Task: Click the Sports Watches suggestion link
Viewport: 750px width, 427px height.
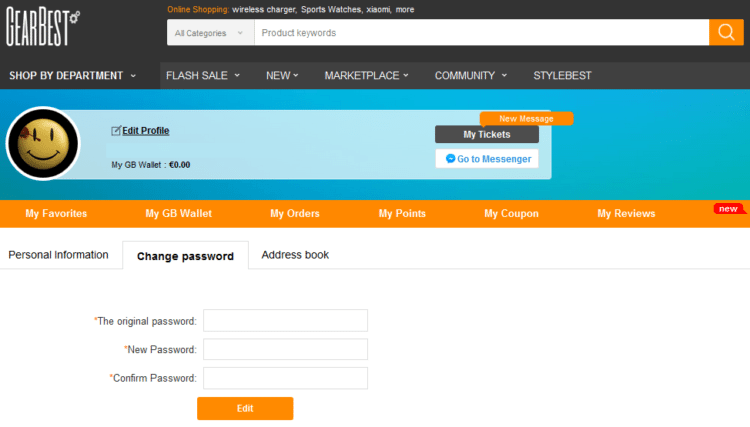Action: tap(331, 10)
